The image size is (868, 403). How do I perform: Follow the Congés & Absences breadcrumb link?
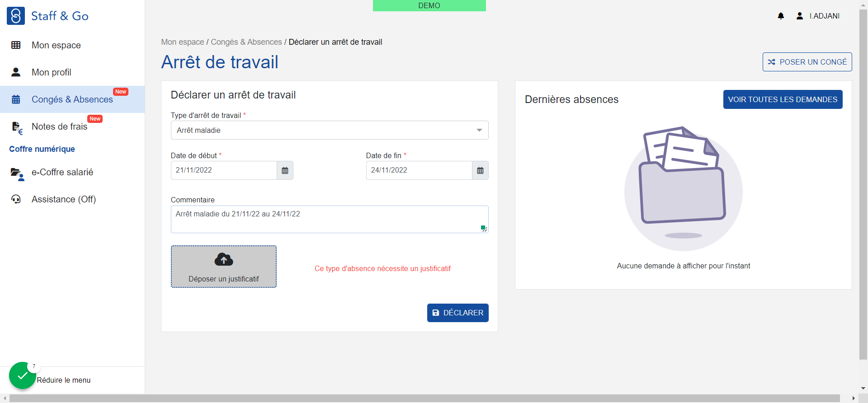coord(246,42)
